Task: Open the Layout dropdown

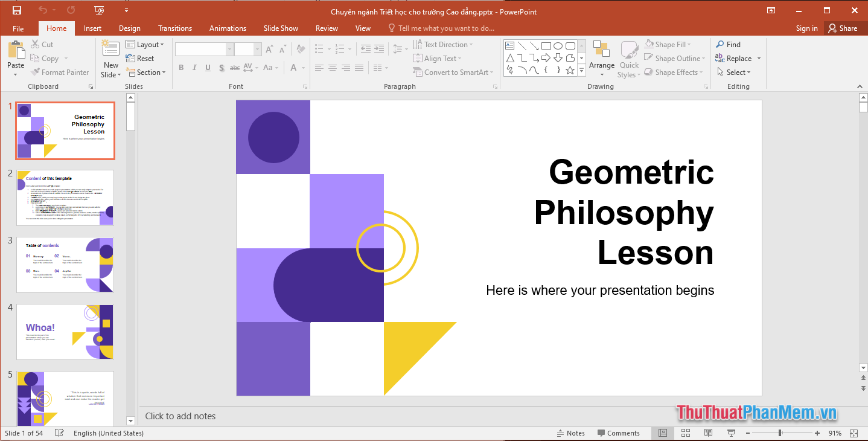Action: (146, 43)
